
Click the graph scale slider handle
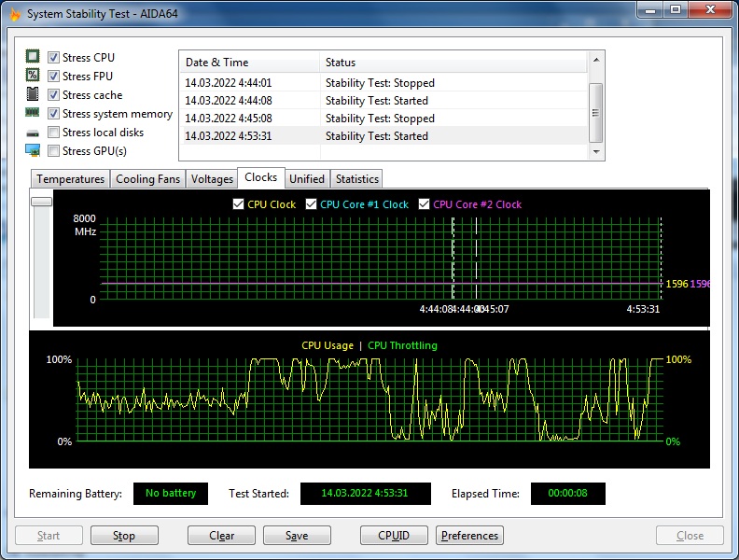click(41, 202)
